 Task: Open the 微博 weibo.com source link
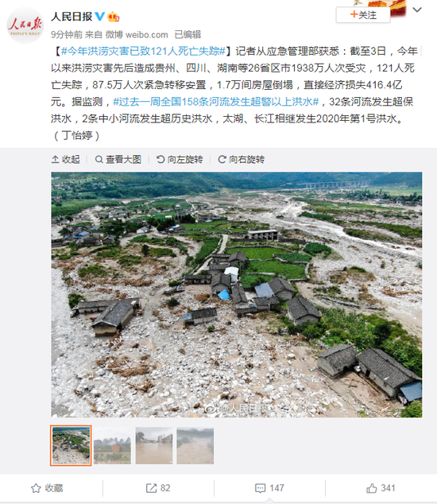137,34
